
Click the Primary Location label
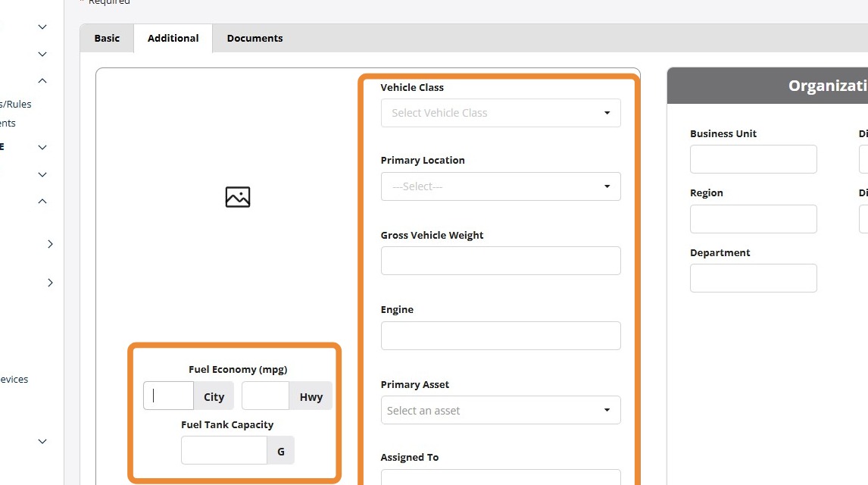coord(423,160)
